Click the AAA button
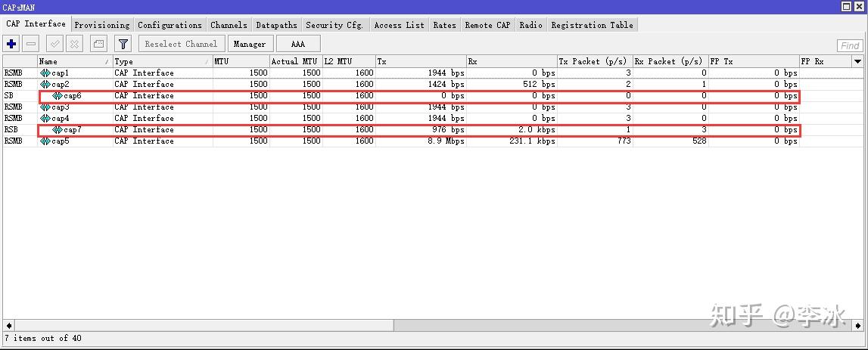 (298, 44)
